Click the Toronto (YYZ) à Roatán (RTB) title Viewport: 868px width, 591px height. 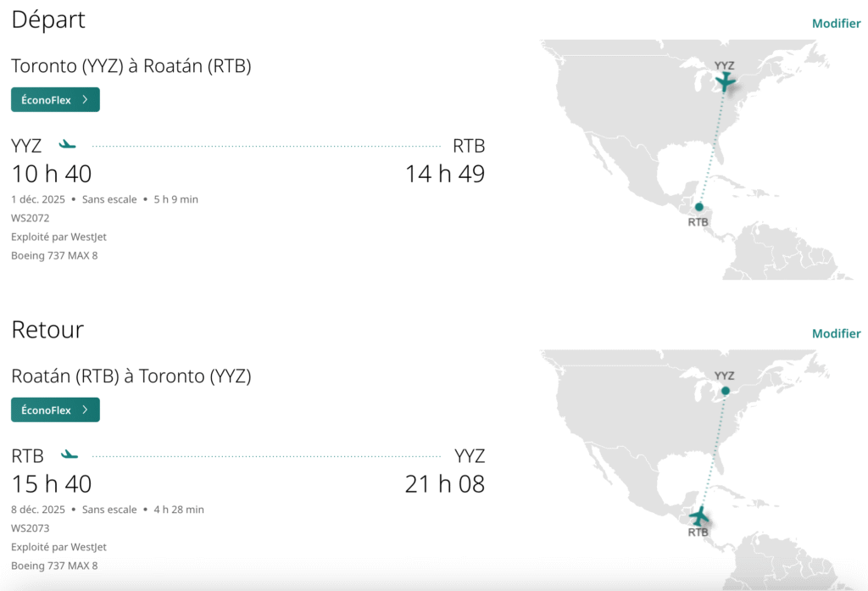[131, 65]
